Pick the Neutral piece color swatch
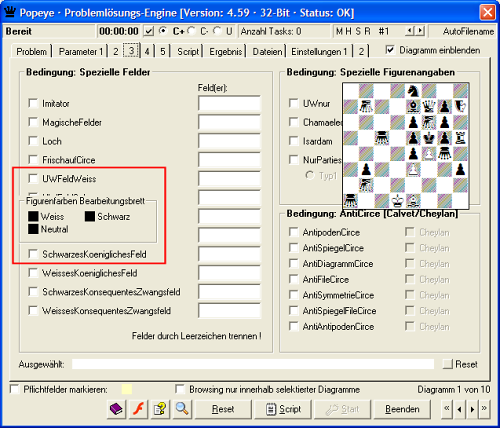The image size is (500, 428). (x=33, y=229)
